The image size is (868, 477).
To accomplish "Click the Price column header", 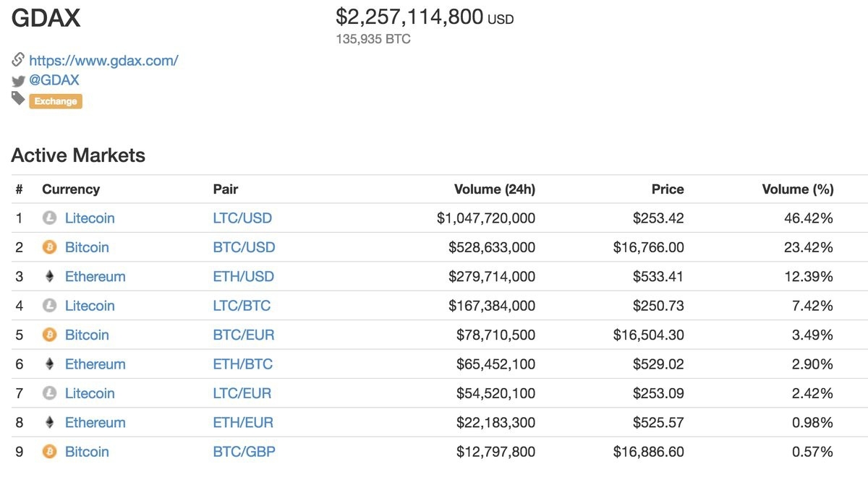I will point(667,189).
